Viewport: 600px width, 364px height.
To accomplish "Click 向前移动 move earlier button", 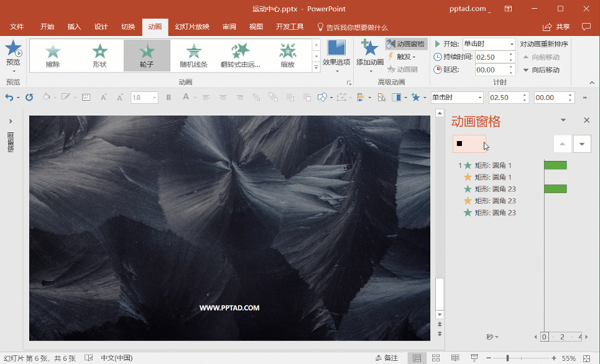I will click(541, 57).
